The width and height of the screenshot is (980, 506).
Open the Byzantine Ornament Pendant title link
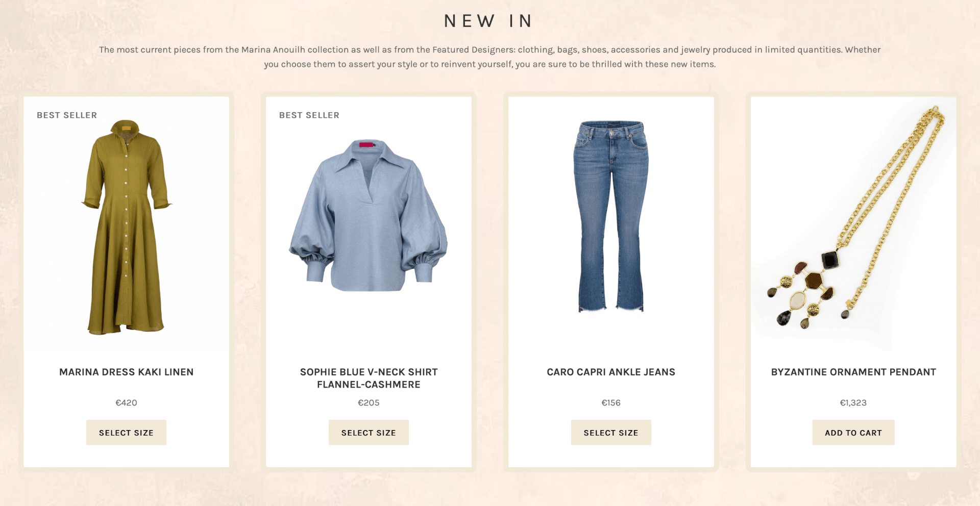853,372
